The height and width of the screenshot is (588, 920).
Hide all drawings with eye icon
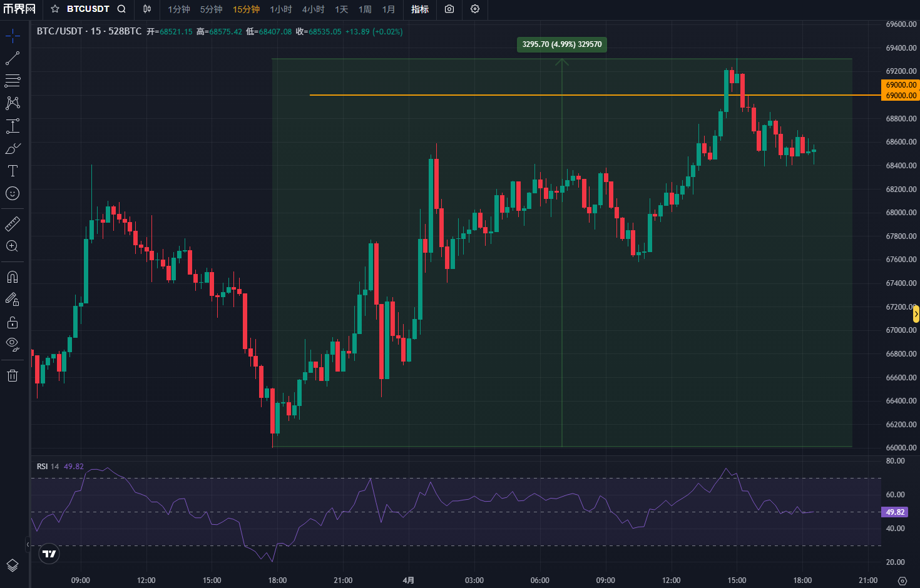point(13,343)
